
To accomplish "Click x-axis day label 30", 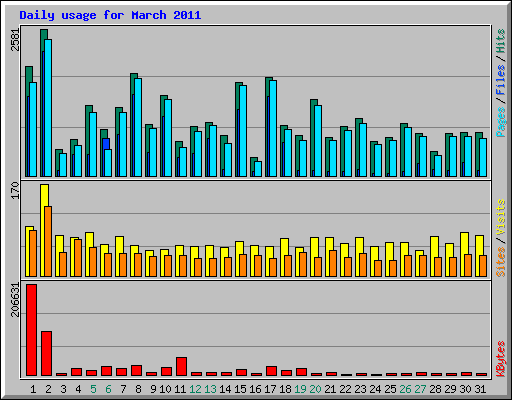I will [465, 389].
